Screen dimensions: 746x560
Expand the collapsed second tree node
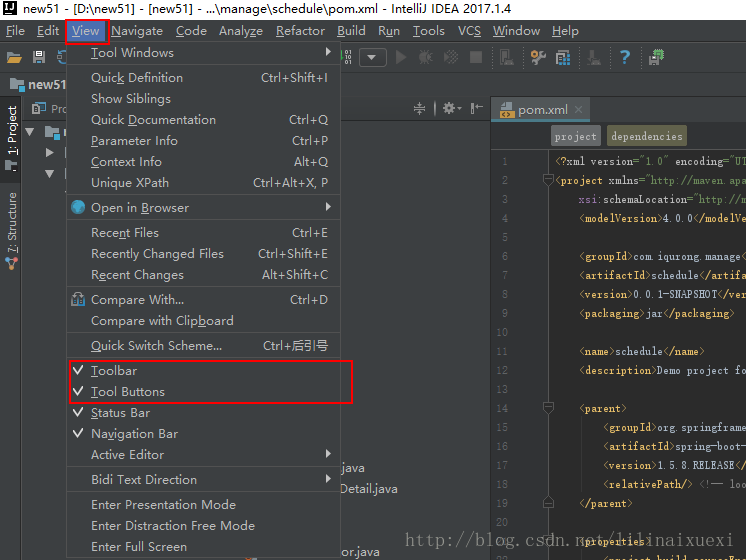[x=49, y=152]
